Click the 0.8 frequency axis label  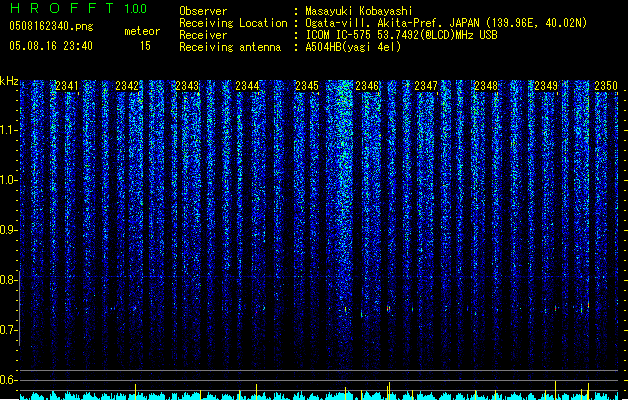8,280
